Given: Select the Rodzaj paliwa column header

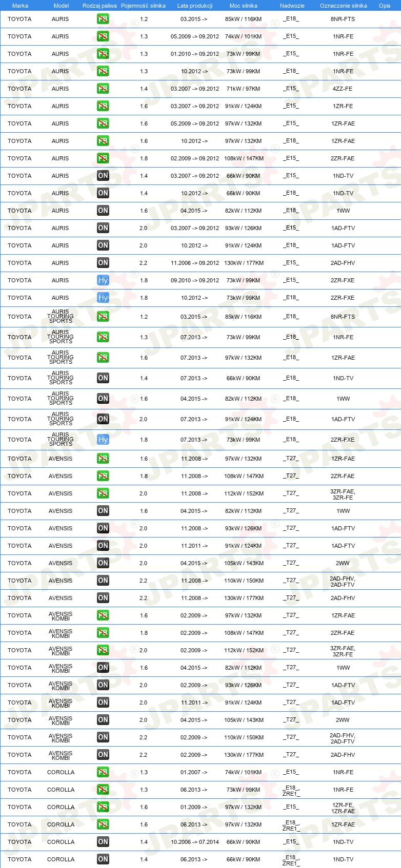Looking at the screenshot, I should point(99,6).
